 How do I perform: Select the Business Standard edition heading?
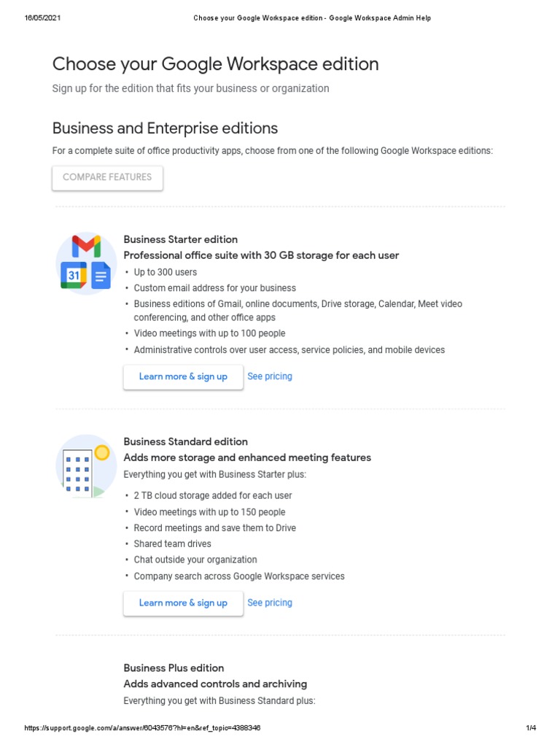186,441
